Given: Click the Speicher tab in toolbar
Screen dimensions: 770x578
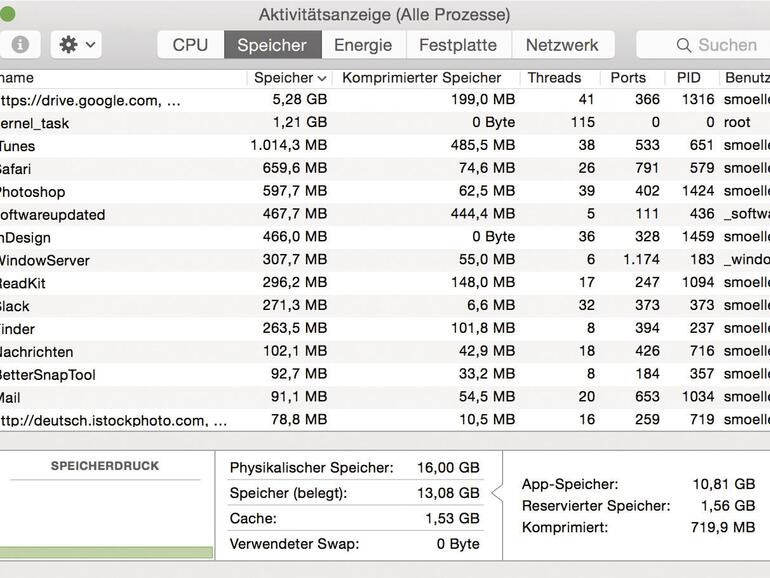Looking at the screenshot, I should (x=272, y=45).
